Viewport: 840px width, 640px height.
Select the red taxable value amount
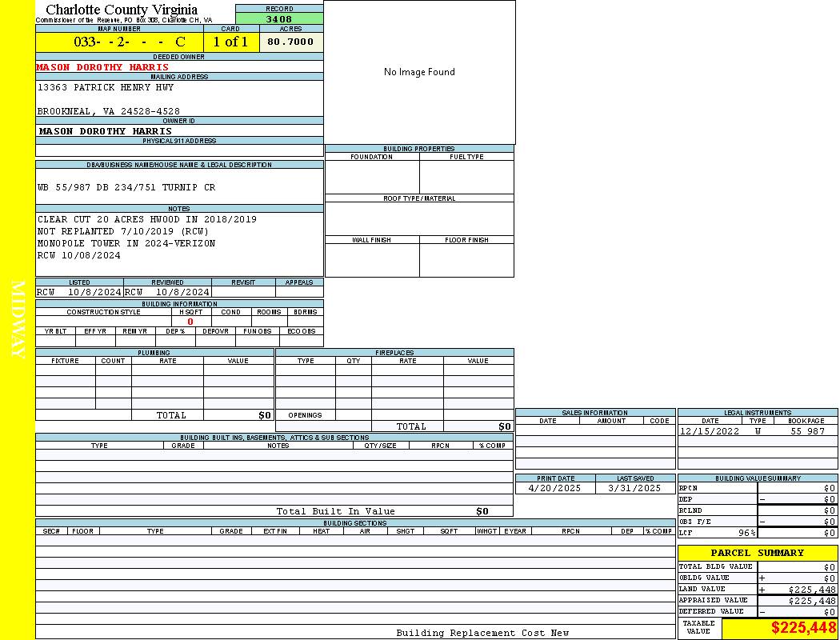pos(803,628)
